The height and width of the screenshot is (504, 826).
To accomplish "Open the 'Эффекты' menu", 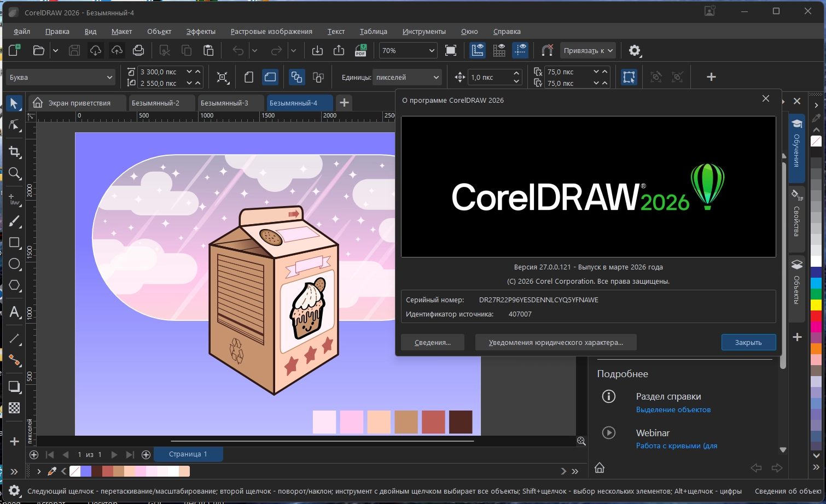I will point(200,32).
